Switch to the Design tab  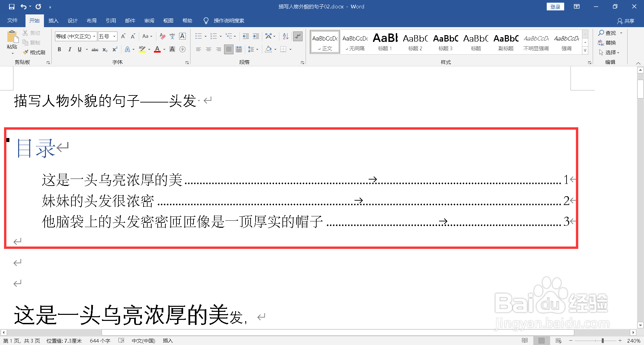pos(72,21)
